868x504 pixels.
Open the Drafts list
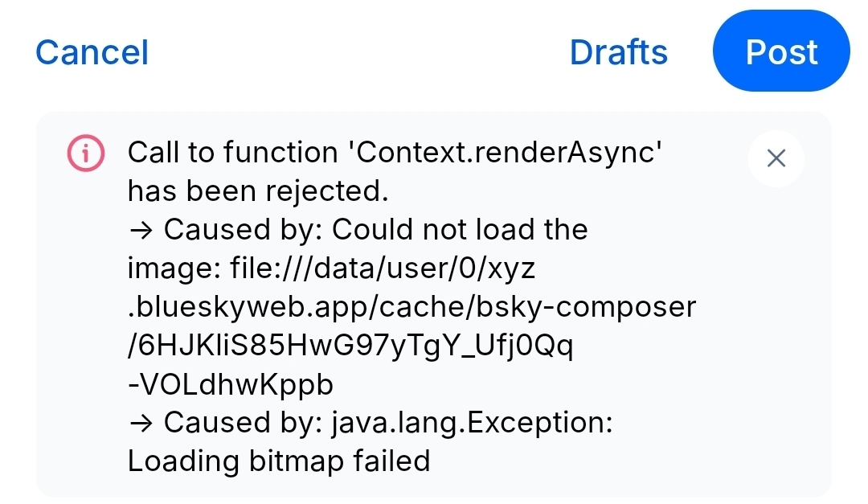[x=618, y=52]
